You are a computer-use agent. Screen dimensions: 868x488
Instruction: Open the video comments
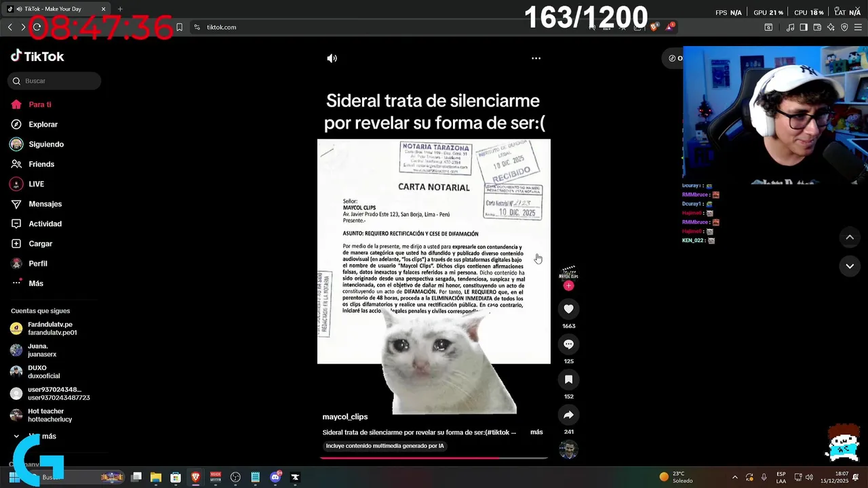point(568,344)
